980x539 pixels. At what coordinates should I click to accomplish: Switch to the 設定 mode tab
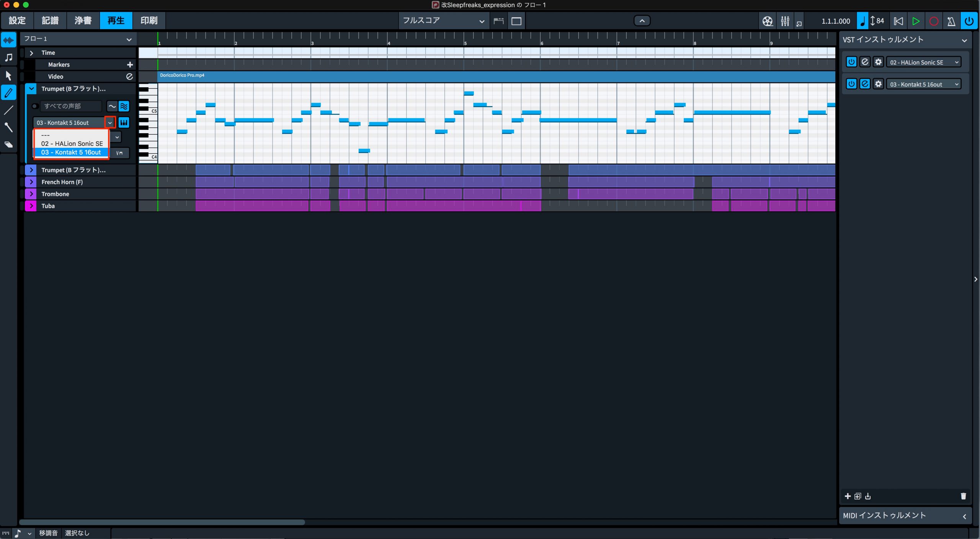click(x=17, y=21)
